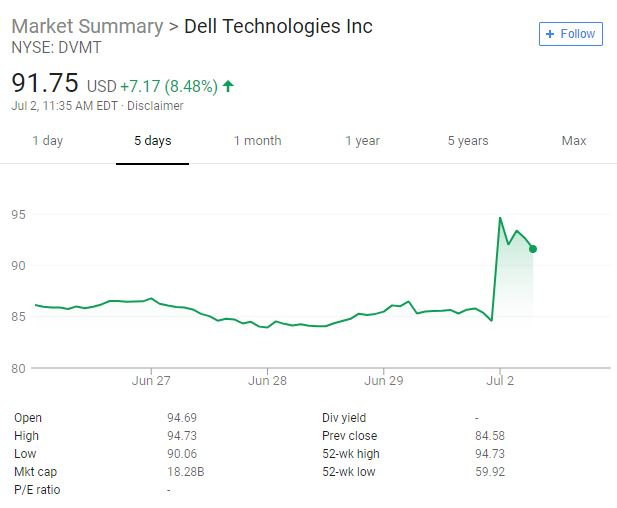Click the Jun 29 date label
Image resolution: width=617 pixels, height=508 pixels.
tap(383, 381)
